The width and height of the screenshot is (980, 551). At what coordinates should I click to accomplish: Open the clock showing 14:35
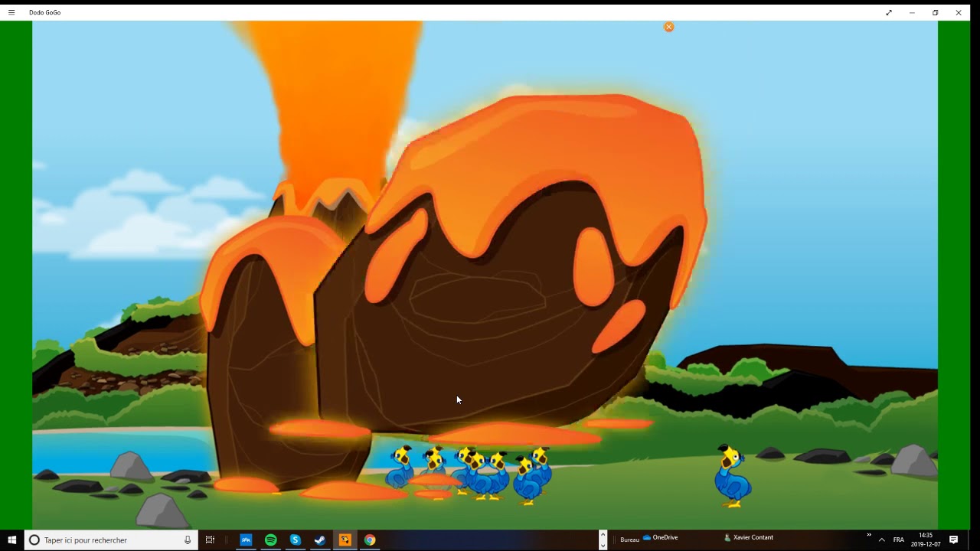click(x=926, y=540)
